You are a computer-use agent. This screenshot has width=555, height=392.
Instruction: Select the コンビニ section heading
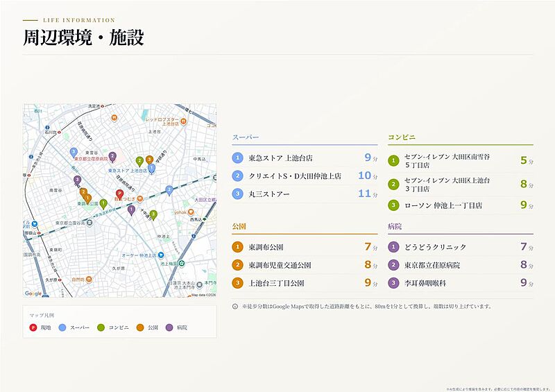click(402, 137)
